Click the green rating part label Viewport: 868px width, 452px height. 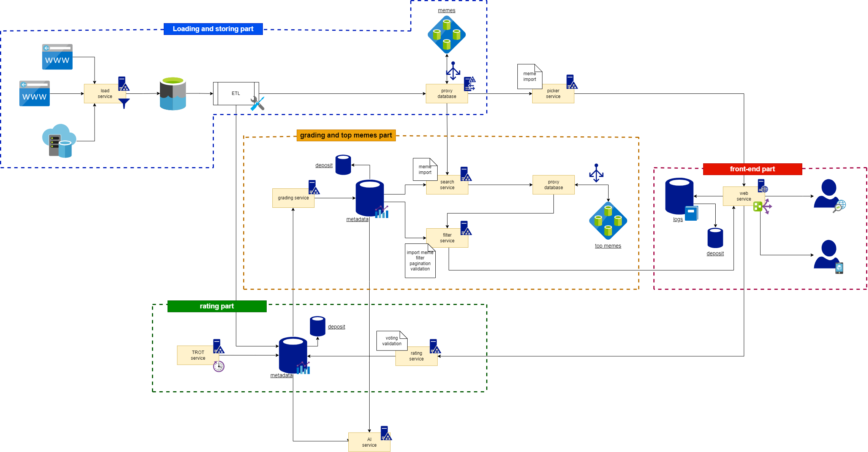tap(217, 306)
